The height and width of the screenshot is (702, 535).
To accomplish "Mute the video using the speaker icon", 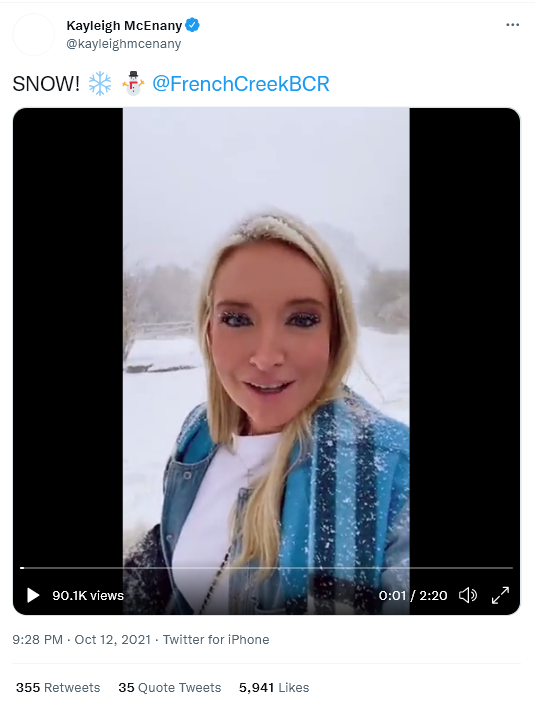I will tap(468, 595).
